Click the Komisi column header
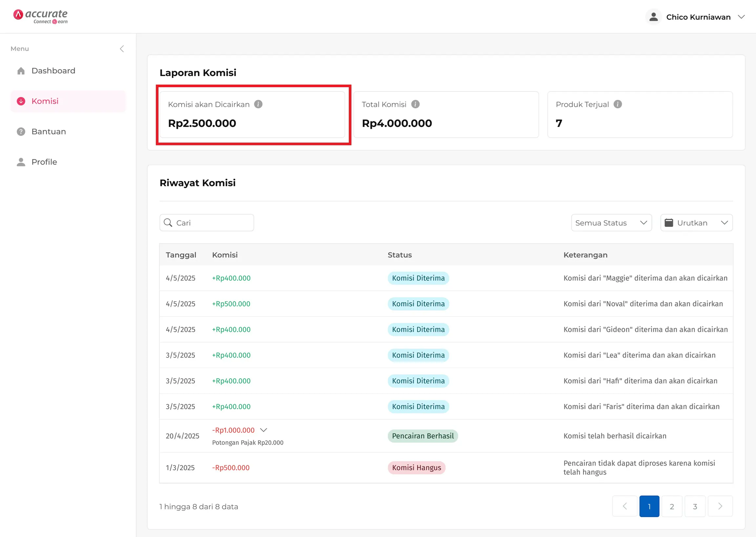Viewport: 756px width, 537px height. (x=225, y=255)
